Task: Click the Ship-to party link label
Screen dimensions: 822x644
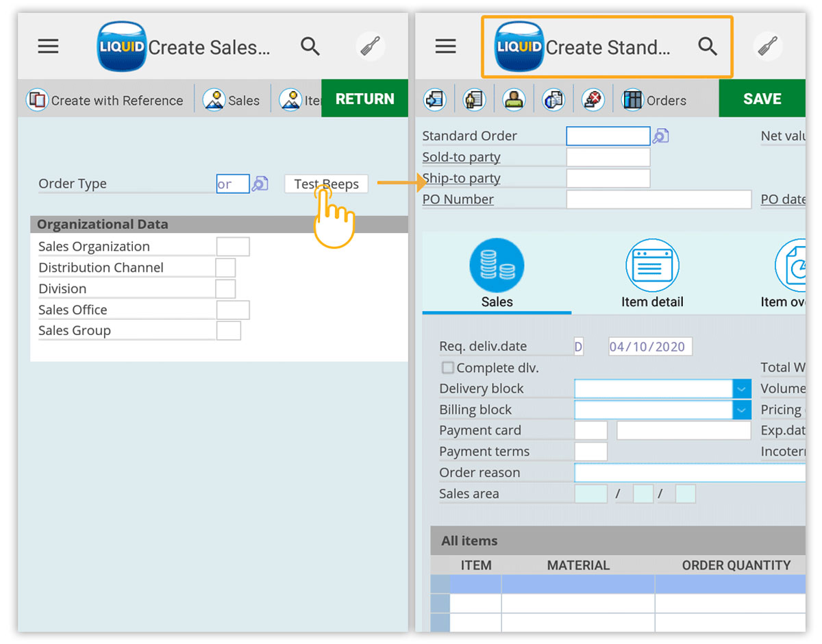Action: [x=462, y=178]
